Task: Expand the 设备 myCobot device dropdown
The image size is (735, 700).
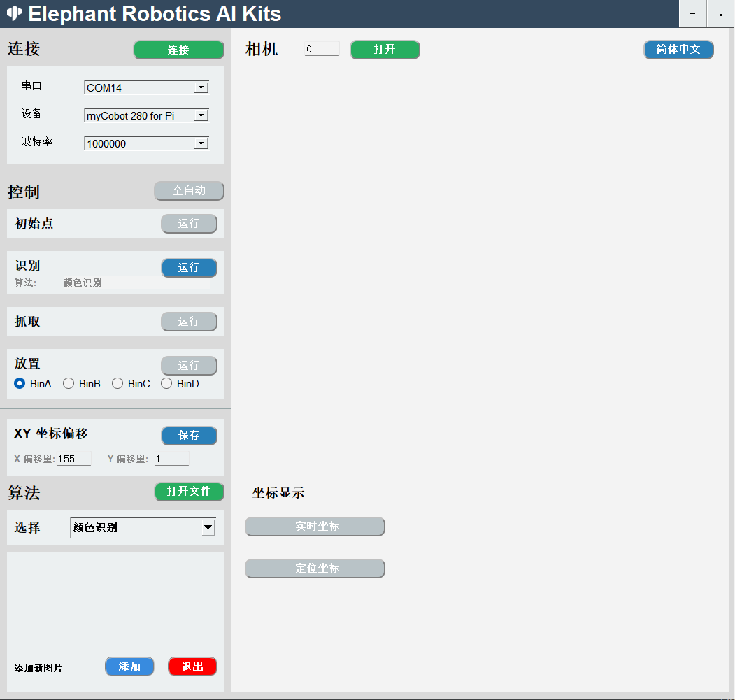Action: coord(201,115)
